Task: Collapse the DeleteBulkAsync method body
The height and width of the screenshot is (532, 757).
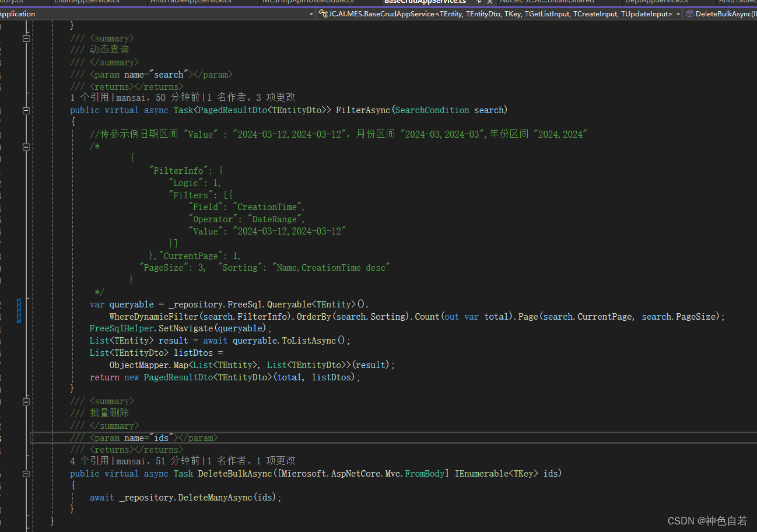Action: click(x=26, y=474)
